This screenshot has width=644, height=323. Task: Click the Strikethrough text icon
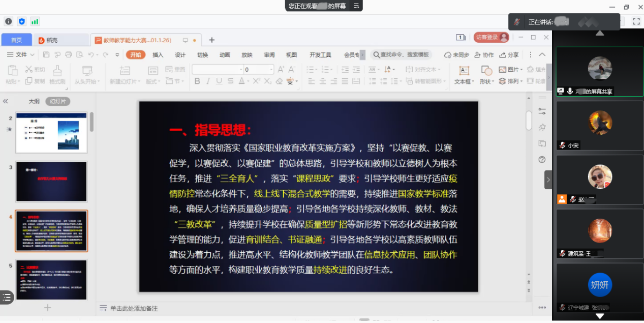(230, 81)
